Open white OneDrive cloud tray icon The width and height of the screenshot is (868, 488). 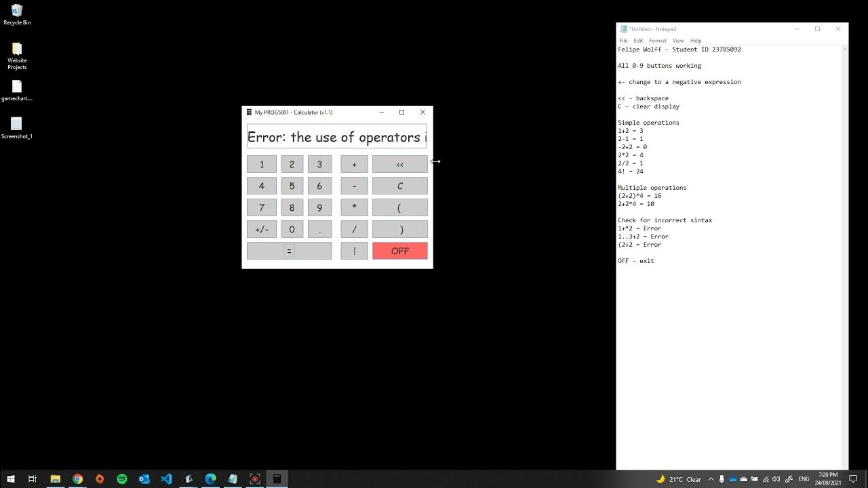(743, 479)
